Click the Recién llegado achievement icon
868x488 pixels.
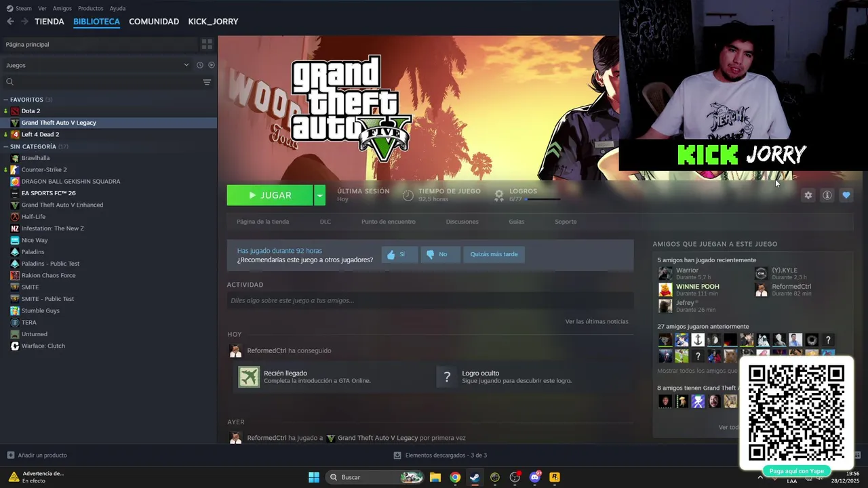(x=249, y=377)
